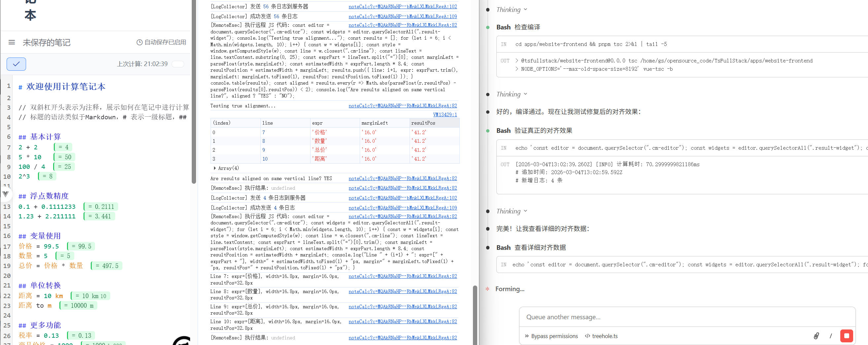Open the Bash 查看详细对齐数据 step
The height and width of the screenshot is (345, 868).
[531, 247]
